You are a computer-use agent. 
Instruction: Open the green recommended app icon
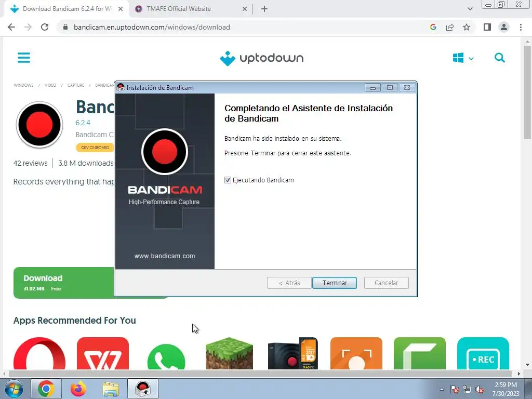[x=420, y=353]
